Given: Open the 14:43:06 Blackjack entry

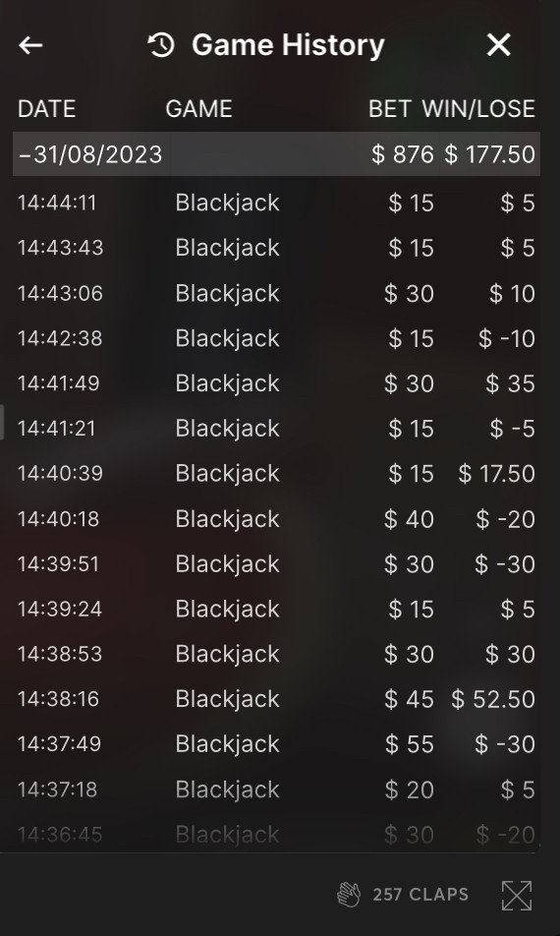Looking at the screenshot, I should click(x=276, y=293).
